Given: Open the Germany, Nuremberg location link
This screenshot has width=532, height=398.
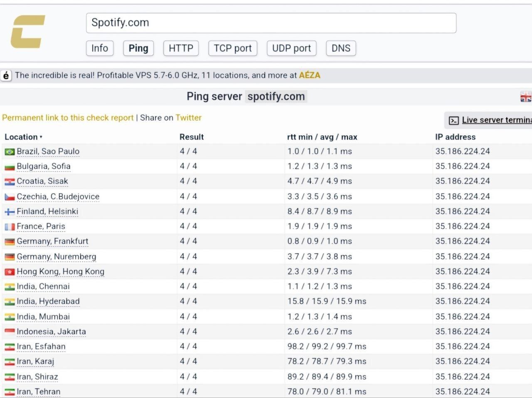Looking at the screenshot, I should pyautogui.click(x=57, y=257).
